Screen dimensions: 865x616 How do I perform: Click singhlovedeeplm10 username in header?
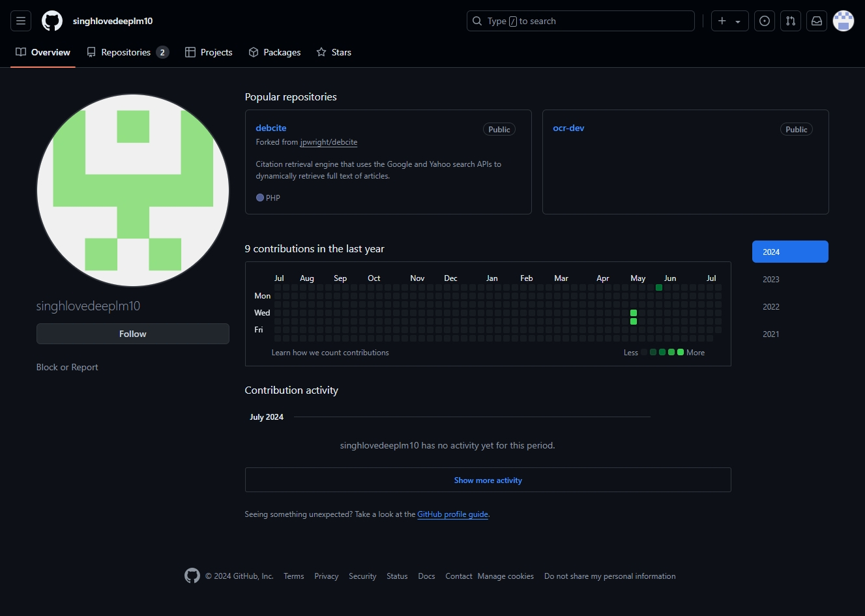[113, 21]
